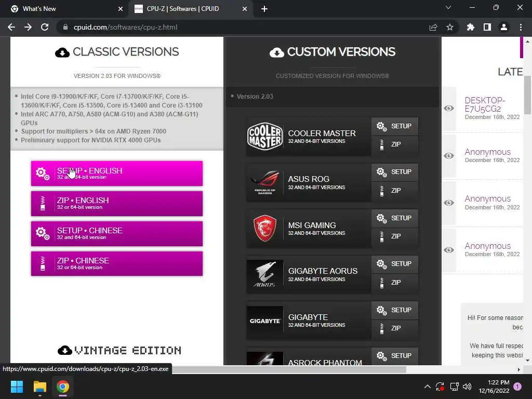This screenshot has width=532, height=399.
Task: Click the VINTAGE EDITION heading
Action: point(128,351)
